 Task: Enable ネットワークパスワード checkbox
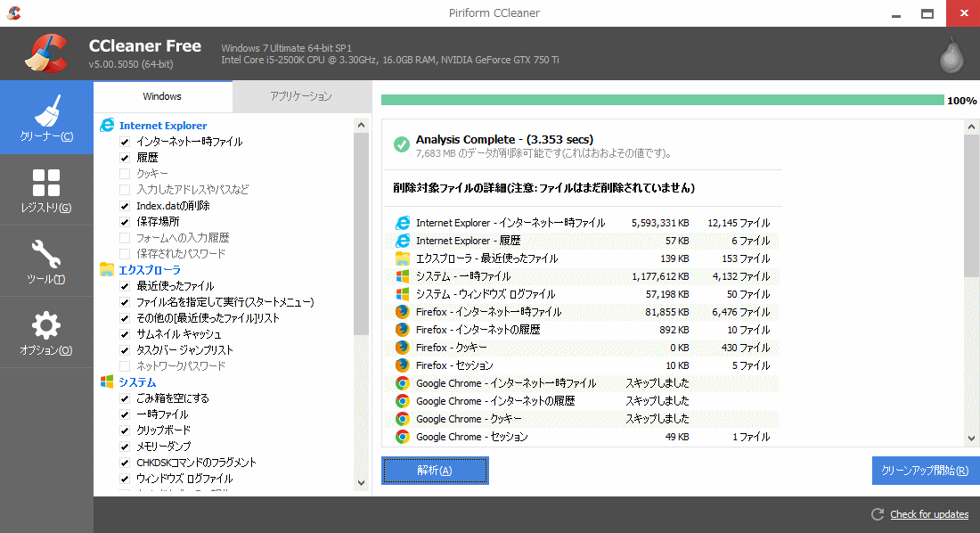[x=125, y=366]
